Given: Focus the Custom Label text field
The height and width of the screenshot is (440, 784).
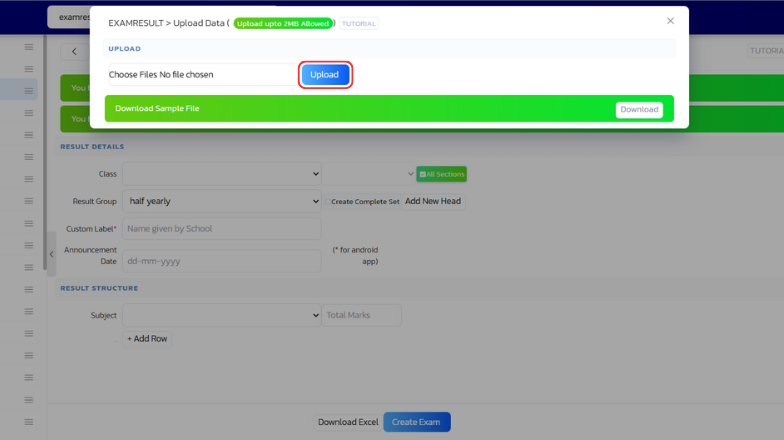Looking at the screenshot, I should tap(221, 229).
